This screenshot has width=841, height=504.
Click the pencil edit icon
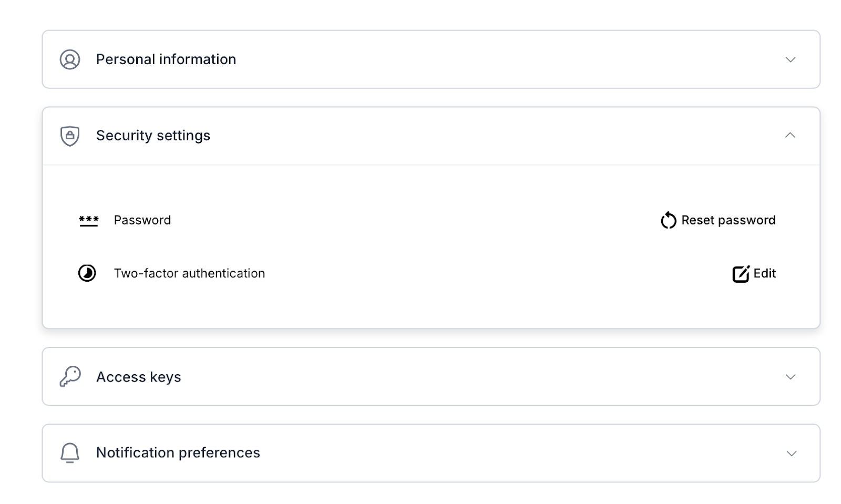tap(741, 274)
